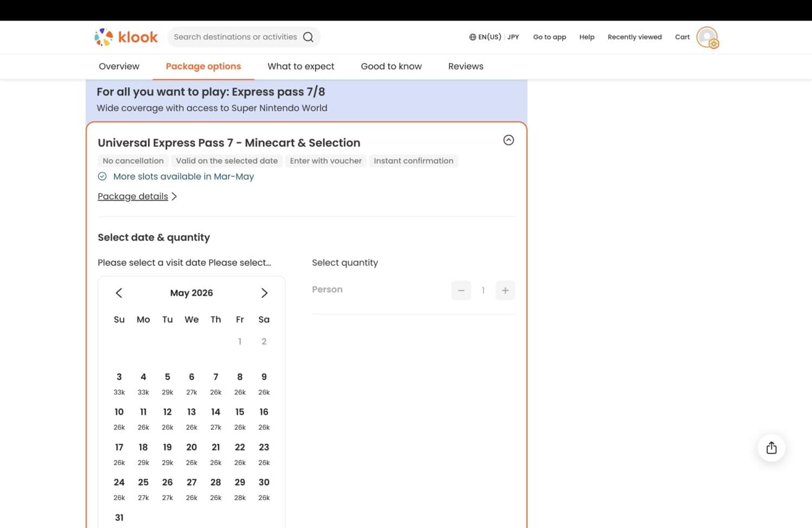Open language and currency selector EN(US) JPY
Image resolution: width=812 pixels, height=528 pixels.
pyautogui.click(x=494, y=37)
